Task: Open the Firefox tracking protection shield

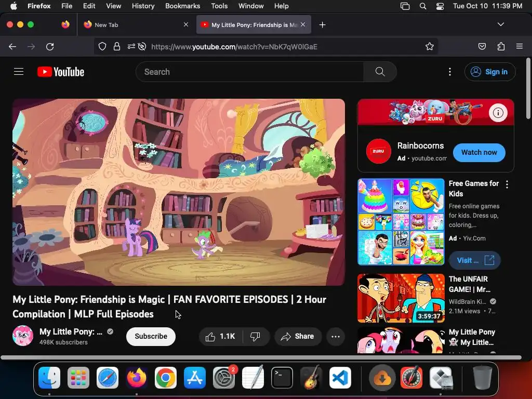Action: 102,46
